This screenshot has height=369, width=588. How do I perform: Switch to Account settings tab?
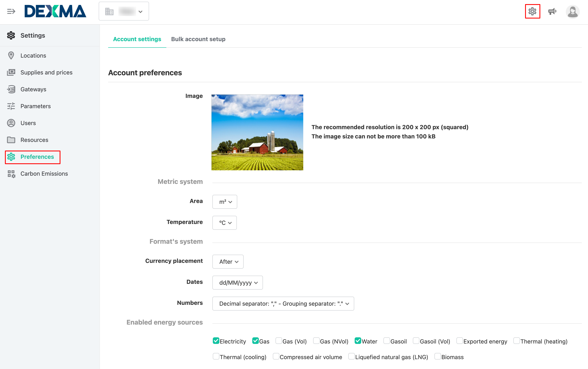coord(137,39)
